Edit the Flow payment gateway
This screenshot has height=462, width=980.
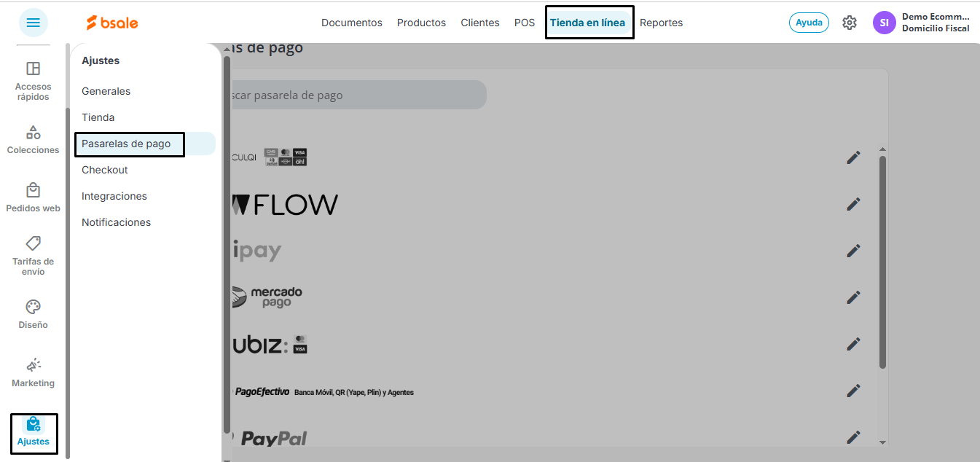click(x=854, y=204)
